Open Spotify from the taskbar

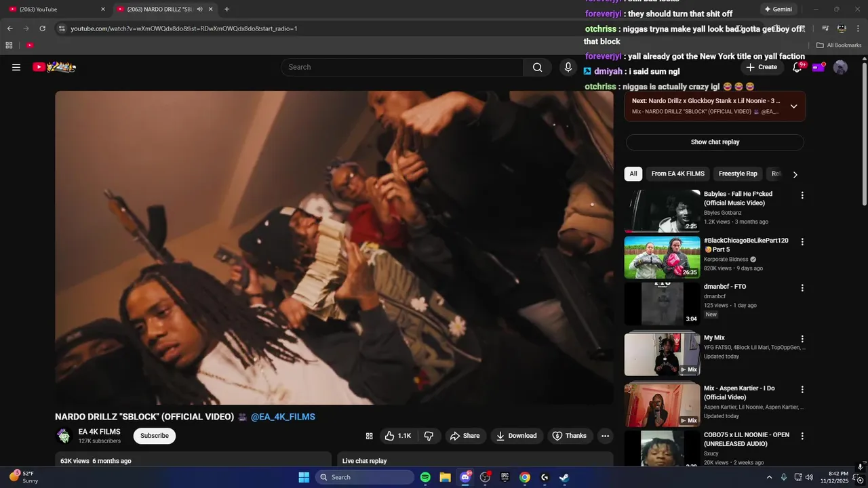pos(425,477)
